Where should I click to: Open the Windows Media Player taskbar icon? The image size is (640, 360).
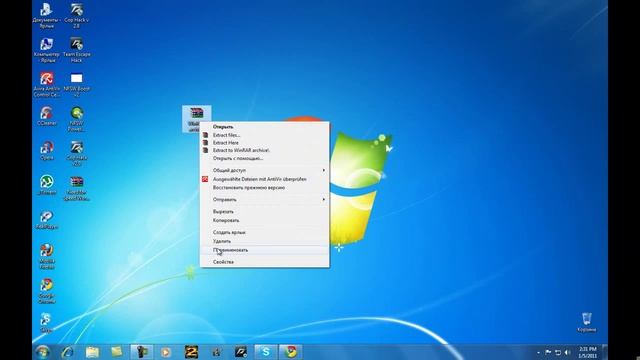coord(166,352)
